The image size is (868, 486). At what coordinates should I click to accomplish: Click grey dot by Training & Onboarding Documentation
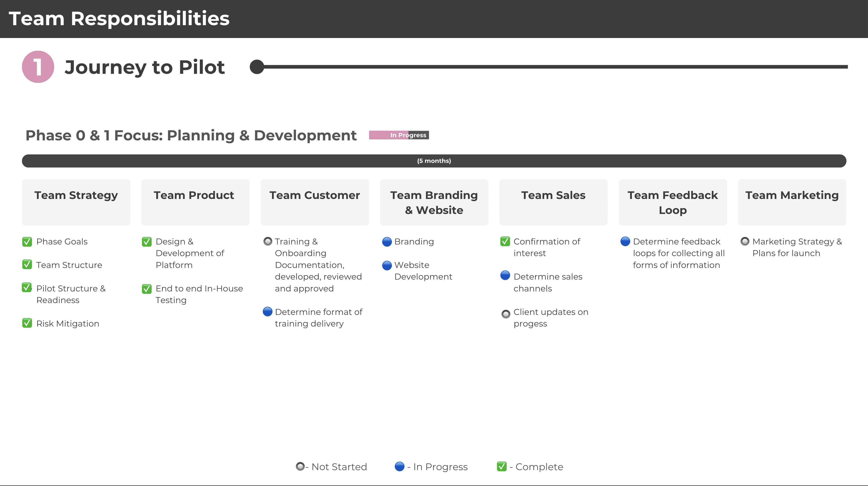[x=268, y=242]
